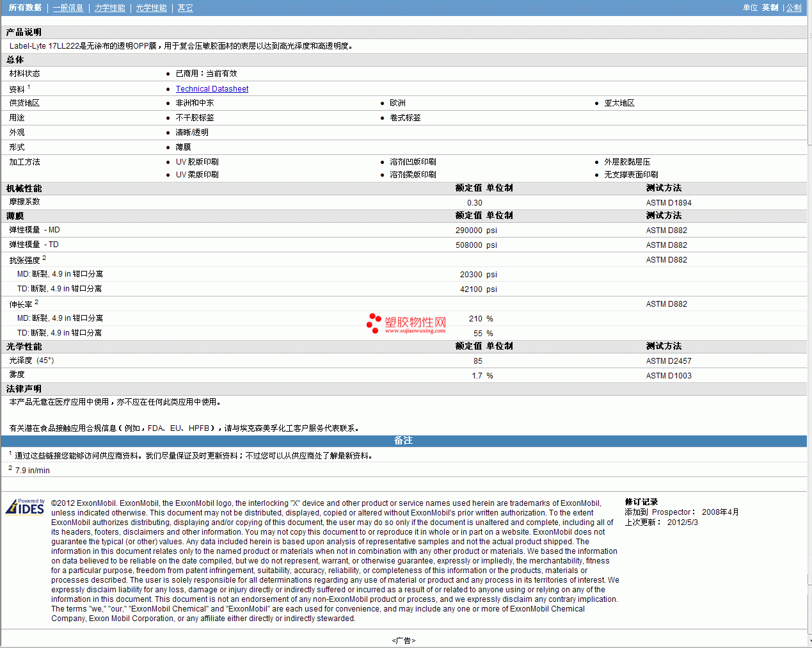Screen dimensions: 812x648
Task: Click the 产品说明 section header
Action: click(24, 32)
